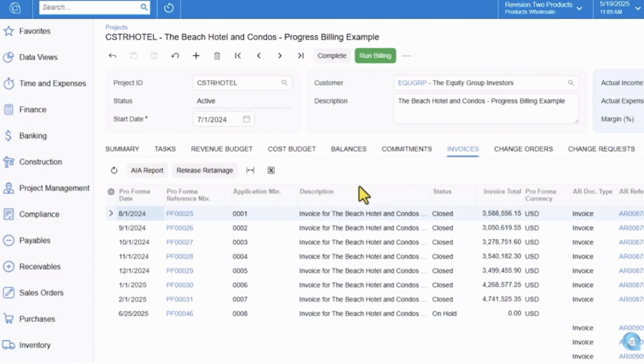Click the green Run Billing button

[x=375, y=56]
